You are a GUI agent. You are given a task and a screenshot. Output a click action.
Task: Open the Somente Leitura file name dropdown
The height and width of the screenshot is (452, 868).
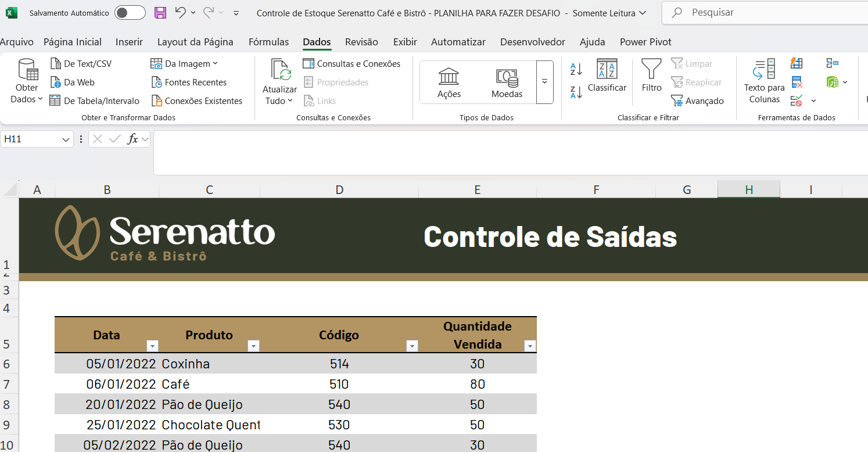tap(642, 13)
